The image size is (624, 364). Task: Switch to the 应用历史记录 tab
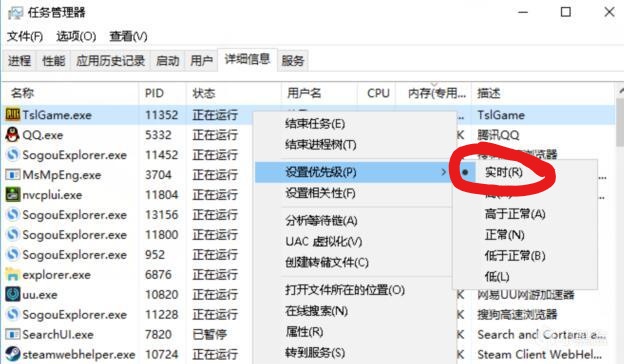[110, 61]
